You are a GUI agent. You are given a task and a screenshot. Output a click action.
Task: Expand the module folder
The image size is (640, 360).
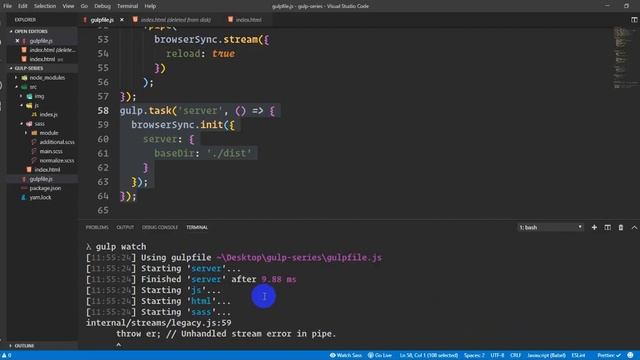point(49,133)
